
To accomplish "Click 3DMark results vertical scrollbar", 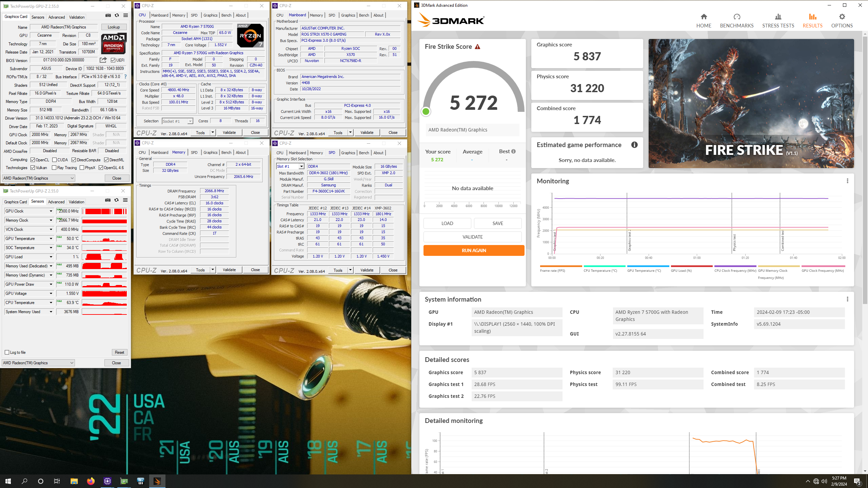I will (865, 169).
